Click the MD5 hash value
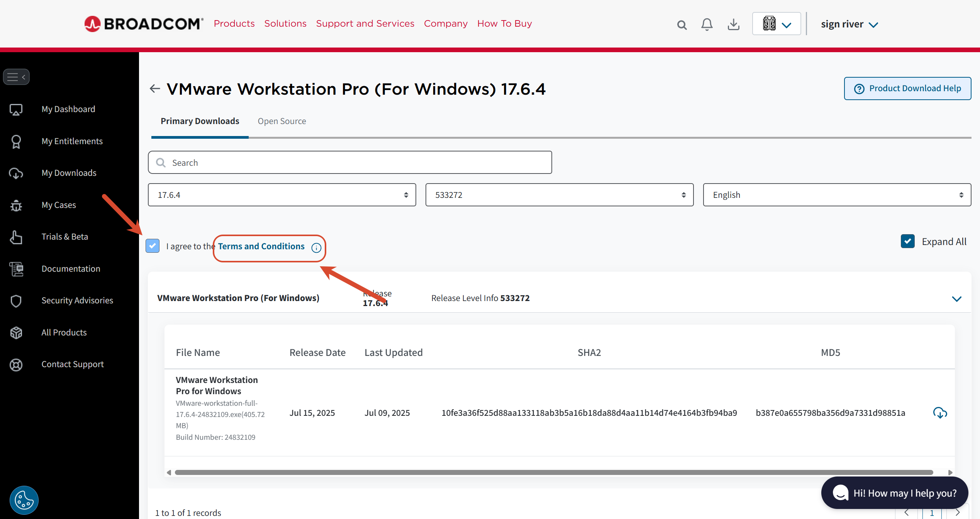This screenshot has height=519, width=980. 831,413
